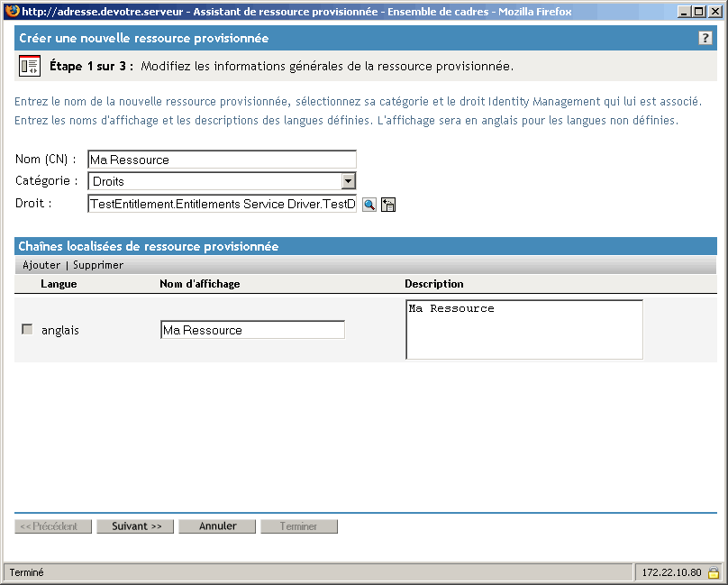Viewport: 728px width, 585px height.
Task: Click 'Chaînes localisées de ressource provisionnée' header
Action: tap(149, 246)
